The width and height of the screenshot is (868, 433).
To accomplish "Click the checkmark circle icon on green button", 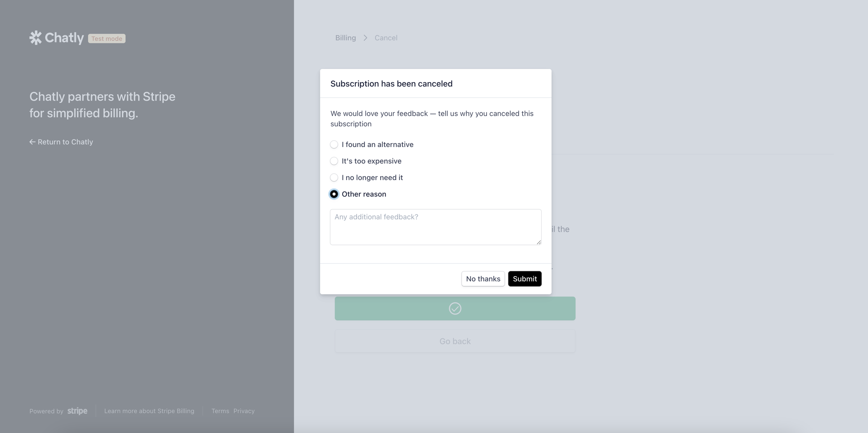I will coord(455,309).
